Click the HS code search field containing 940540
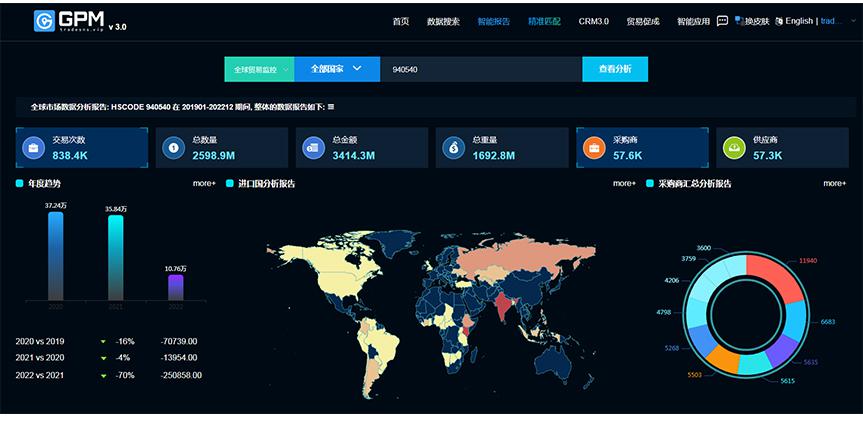The image size is (863, 435). (x=480, y=69)
